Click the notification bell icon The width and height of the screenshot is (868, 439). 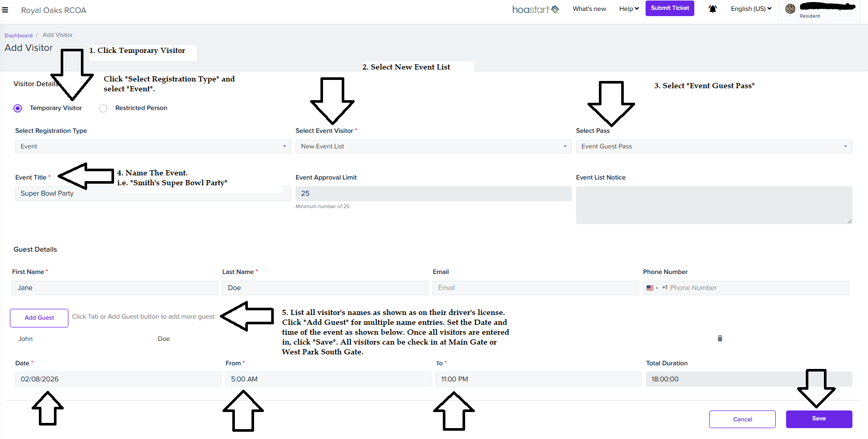712,9
